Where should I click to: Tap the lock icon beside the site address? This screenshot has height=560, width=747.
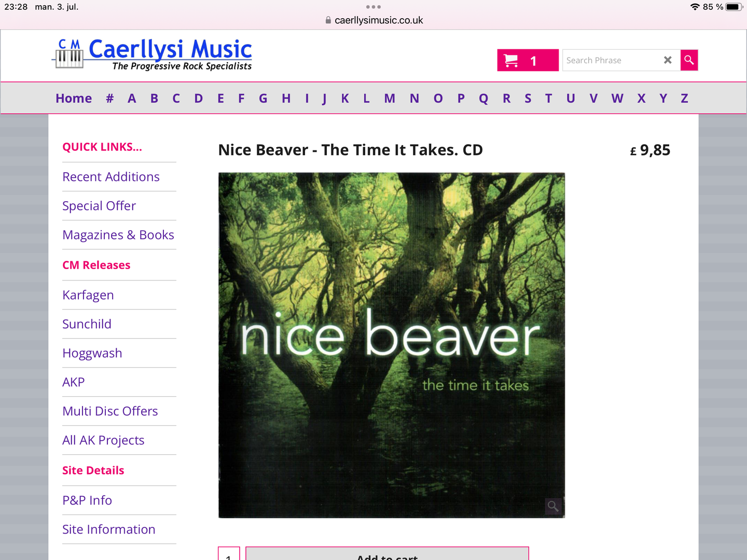tap(328, 20)
